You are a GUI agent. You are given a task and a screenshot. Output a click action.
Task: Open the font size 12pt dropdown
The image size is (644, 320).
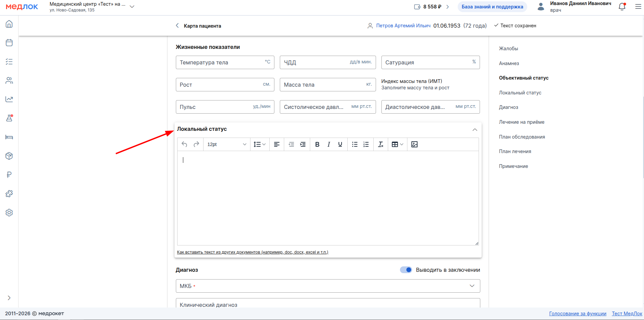tap(226, 144)
